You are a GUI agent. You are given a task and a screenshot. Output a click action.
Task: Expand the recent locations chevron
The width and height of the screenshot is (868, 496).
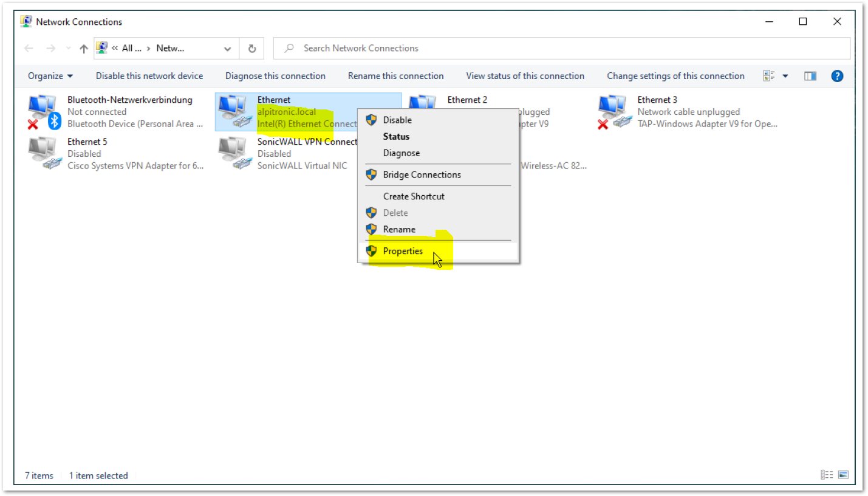click(x=68, y=49)
